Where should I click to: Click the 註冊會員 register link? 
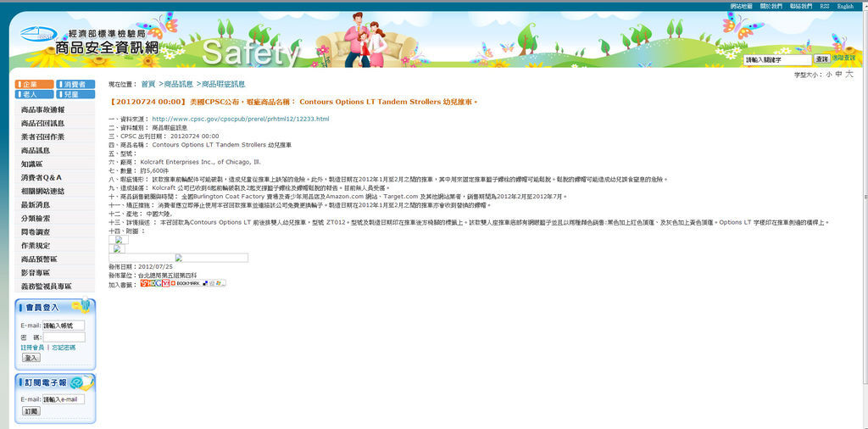coord(32,348)
